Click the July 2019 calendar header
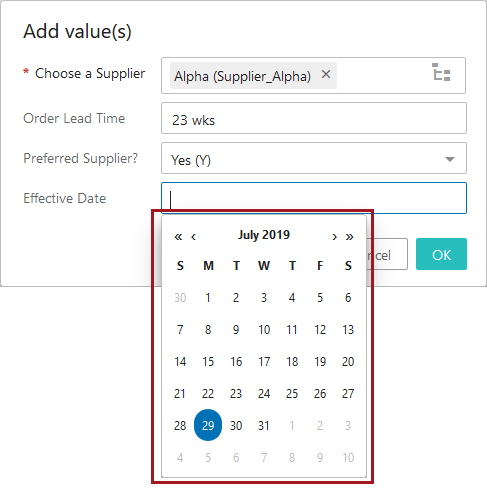Image resolution: width=487 pixels, height=491 pixels. click(x=264, y=235)
